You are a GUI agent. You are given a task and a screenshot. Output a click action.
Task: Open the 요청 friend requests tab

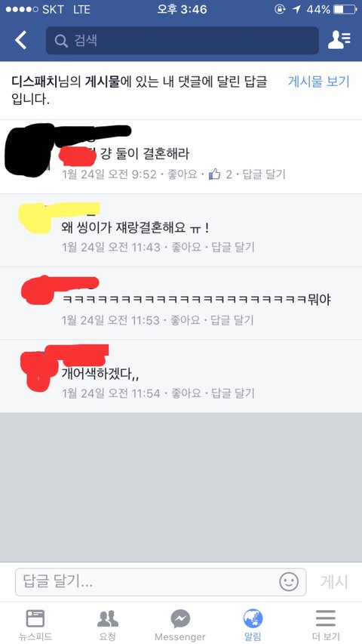pos(108,624)
